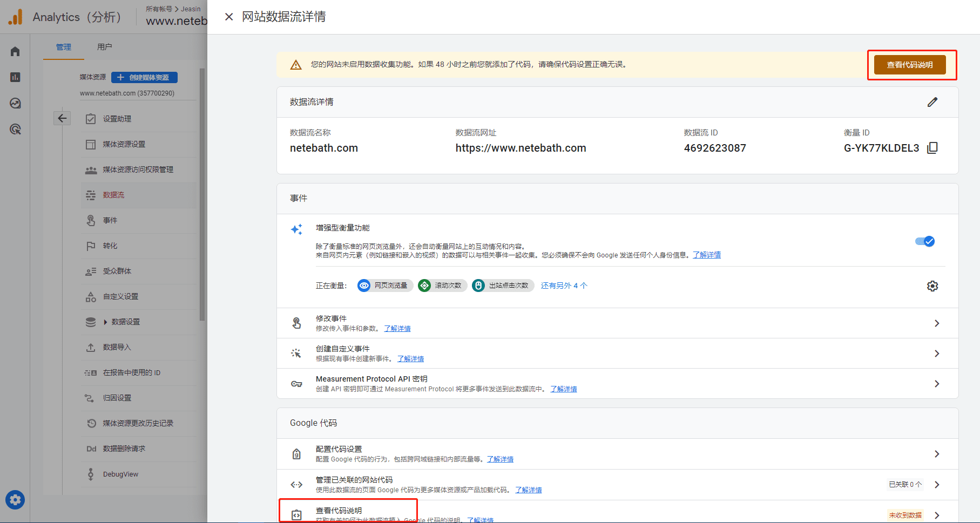This screenshot has width=980, height=523.
Task: Open 媒体资源更改历史记录 menu item
Action: [x=139, y=423]
